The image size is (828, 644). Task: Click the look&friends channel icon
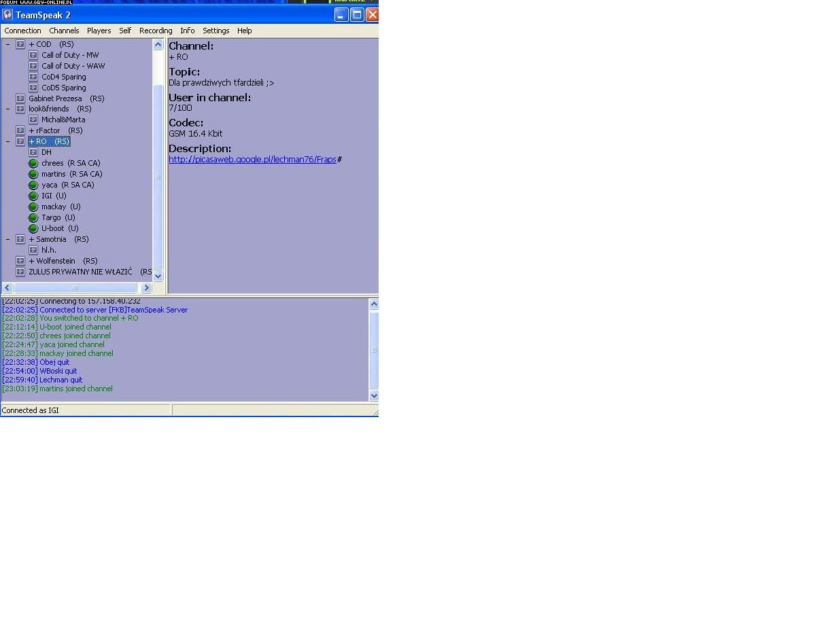click(x=20, y=109)
